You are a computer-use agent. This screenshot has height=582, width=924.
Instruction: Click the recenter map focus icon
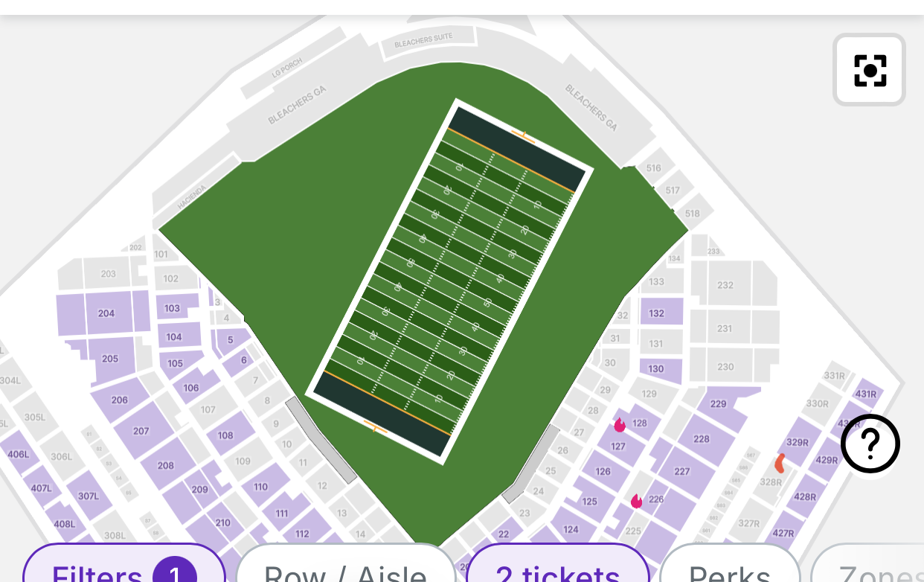click(x=869, y=70)
